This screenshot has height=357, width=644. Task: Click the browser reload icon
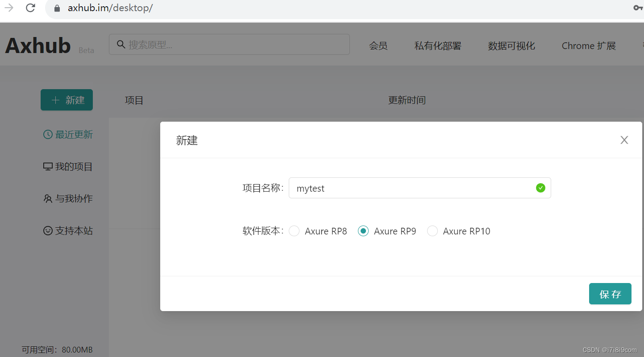point(30,8)
